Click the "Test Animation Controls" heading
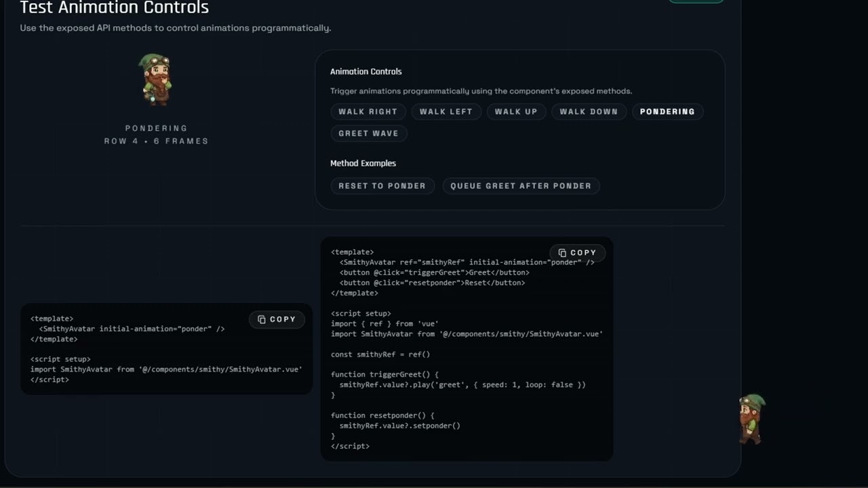The height and width of the screenshot is (488, 868). click(x=115, y=8)
